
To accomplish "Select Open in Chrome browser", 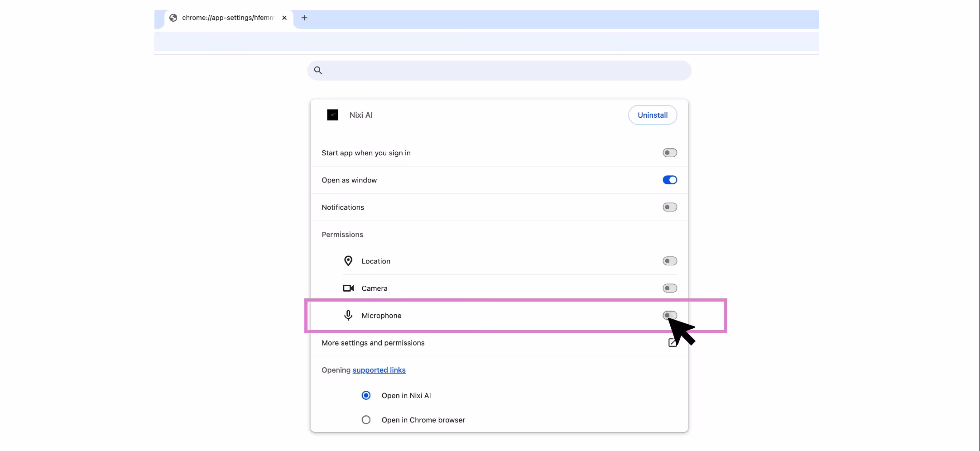I will [366, 419].
